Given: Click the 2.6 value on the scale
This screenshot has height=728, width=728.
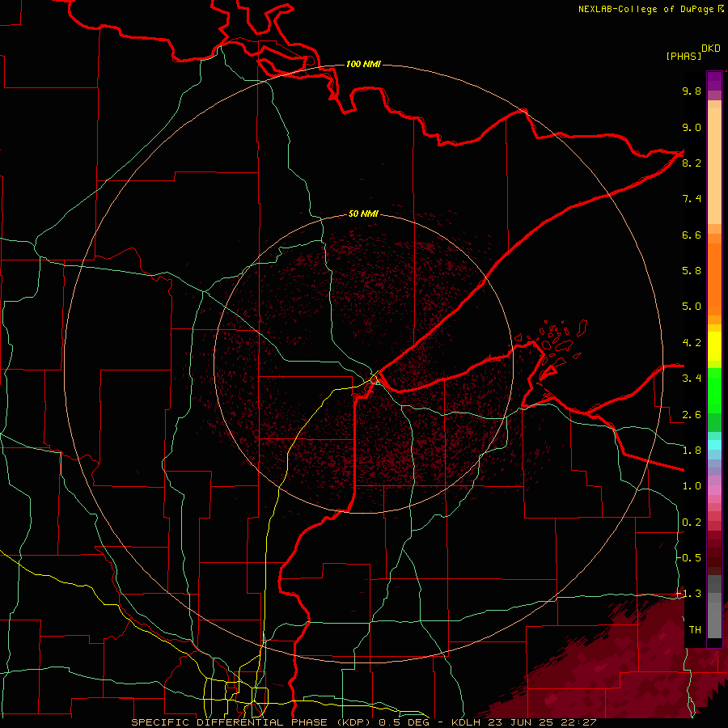Looking at the screenshot, I should (x=692, y=415).
